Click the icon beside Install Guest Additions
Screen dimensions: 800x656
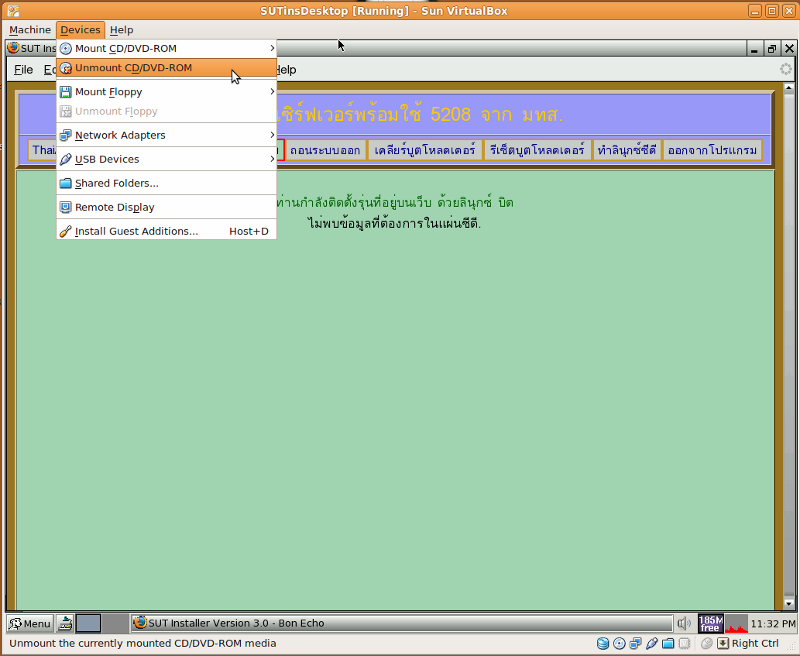tap(65, 231)
